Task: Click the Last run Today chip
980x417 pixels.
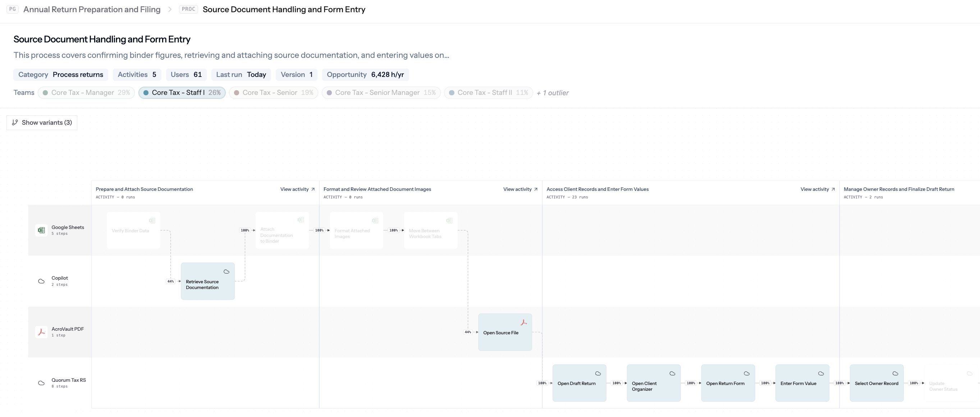Action: pos(241,74)
